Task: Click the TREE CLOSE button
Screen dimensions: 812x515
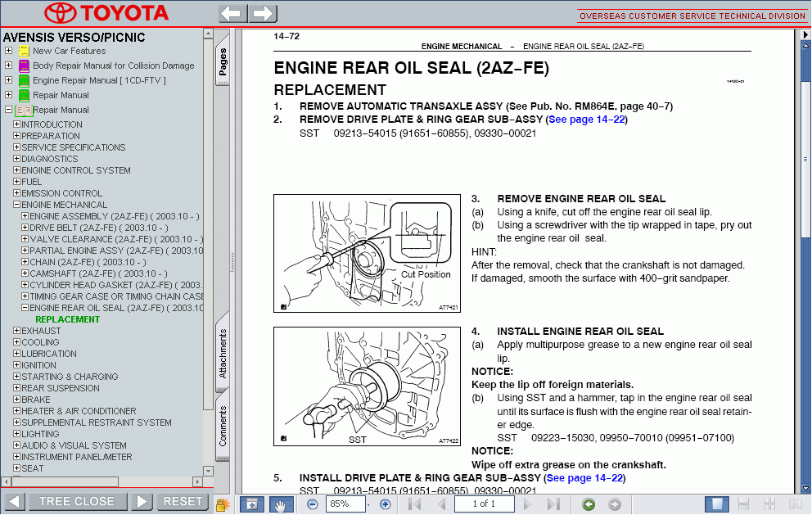Action: click(77, 502)
